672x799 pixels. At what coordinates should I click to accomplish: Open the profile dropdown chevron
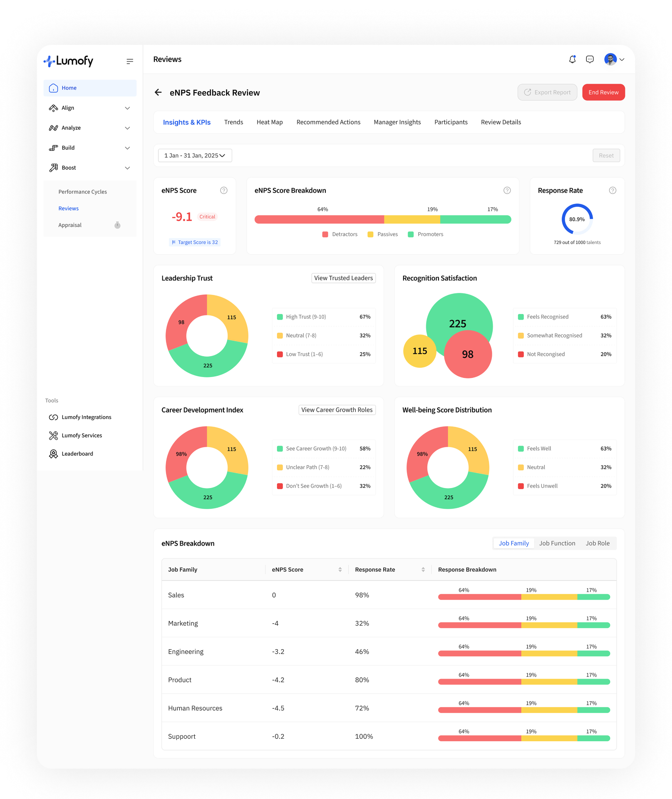tap(622, 60)
